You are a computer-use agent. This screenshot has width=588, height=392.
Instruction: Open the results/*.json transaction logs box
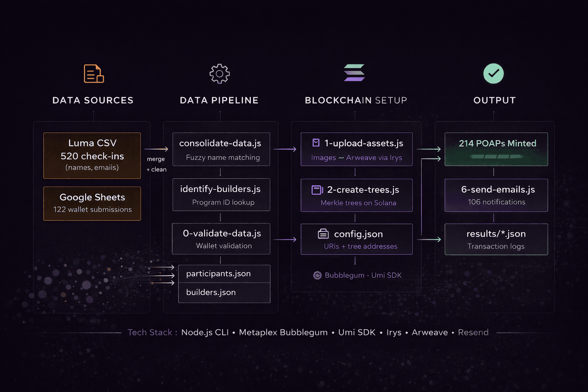coord(496,239)
